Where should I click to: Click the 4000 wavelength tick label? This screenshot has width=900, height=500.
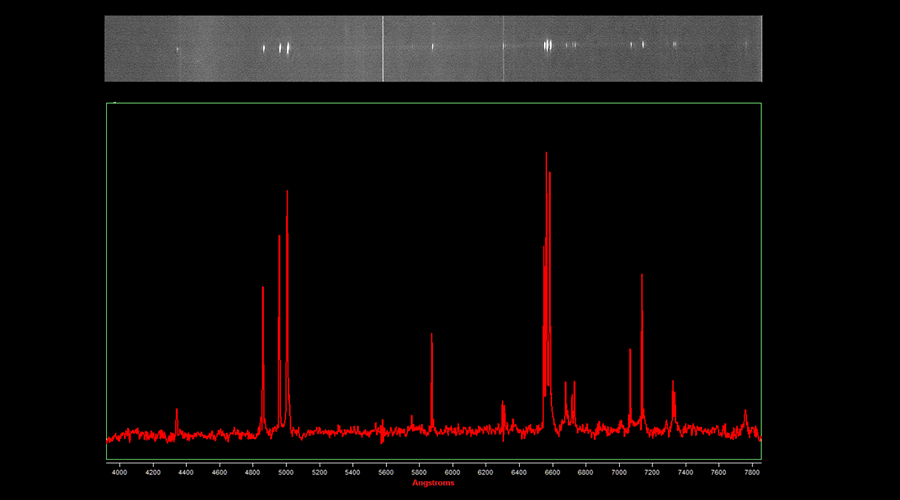(x=119, y=471)
